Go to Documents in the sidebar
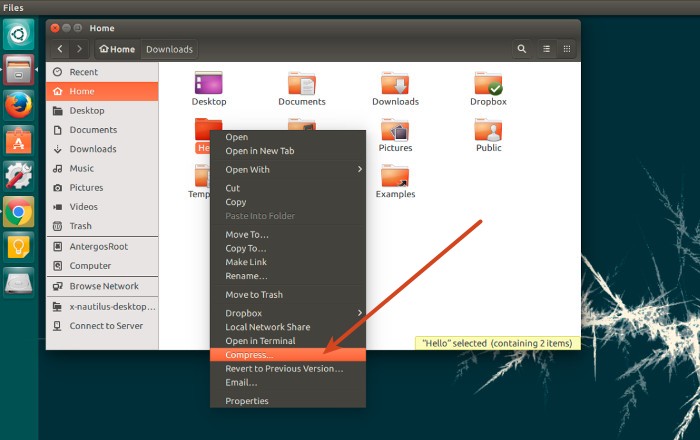This screenshot has height=440, width=700. [x=102, y=130]
